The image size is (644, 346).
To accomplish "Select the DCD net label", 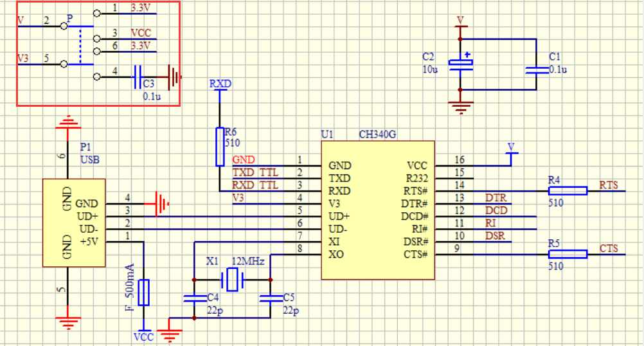I will click(x=497, y=210).
